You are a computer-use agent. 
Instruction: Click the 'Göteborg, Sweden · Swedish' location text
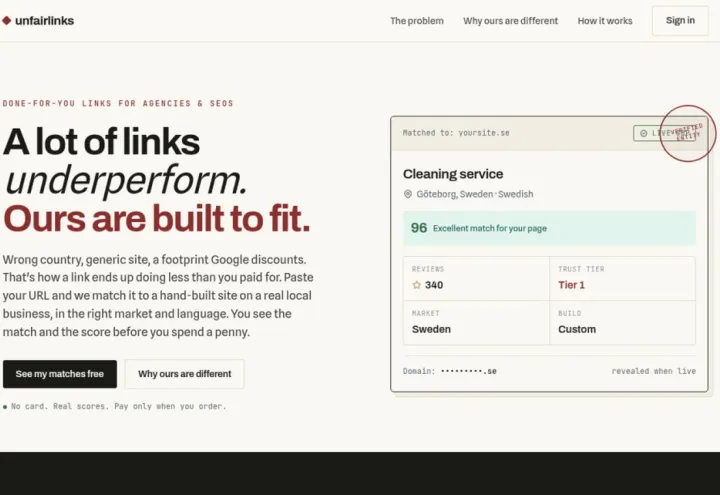tap(475, 194)
